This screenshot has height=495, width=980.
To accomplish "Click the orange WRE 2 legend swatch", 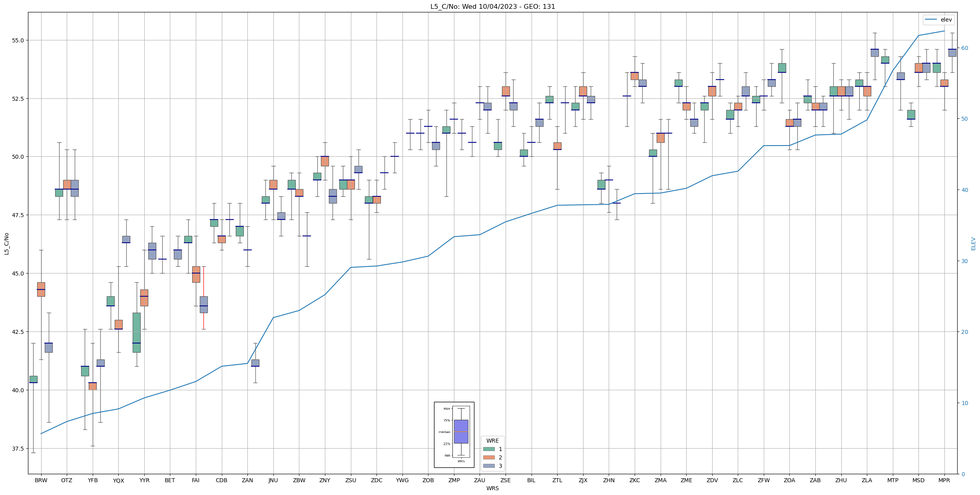I will pos(489,457).
